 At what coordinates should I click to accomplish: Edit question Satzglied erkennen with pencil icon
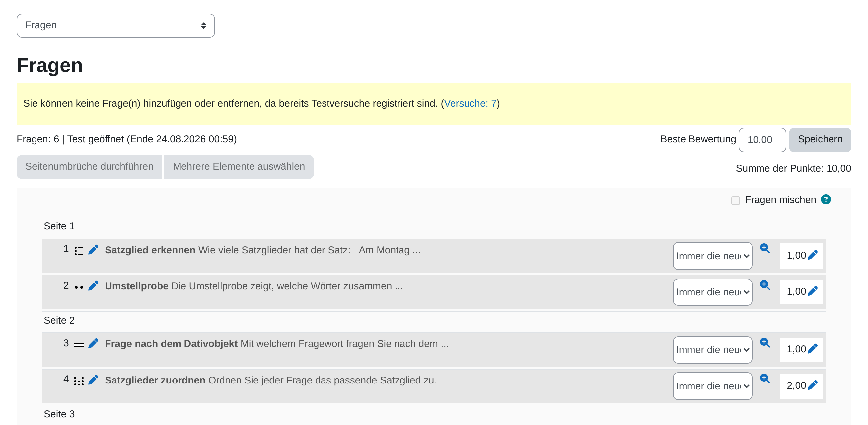tap(93, 250)
